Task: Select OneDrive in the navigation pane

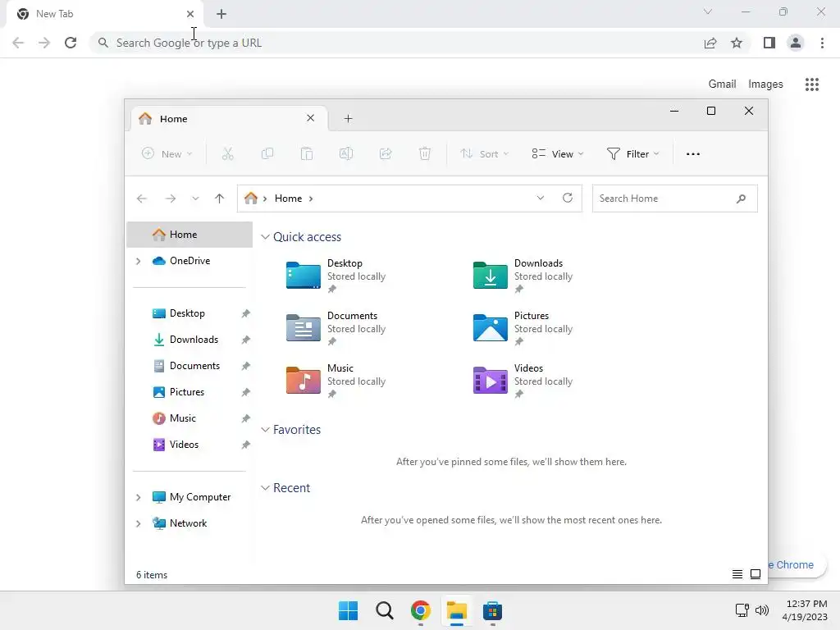Action: tap(189, 261)
